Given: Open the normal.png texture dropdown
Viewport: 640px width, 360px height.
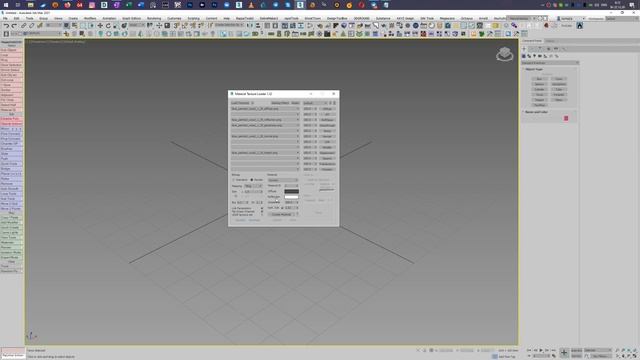Looking at the screenshot, I should click(x=265, y=136).
